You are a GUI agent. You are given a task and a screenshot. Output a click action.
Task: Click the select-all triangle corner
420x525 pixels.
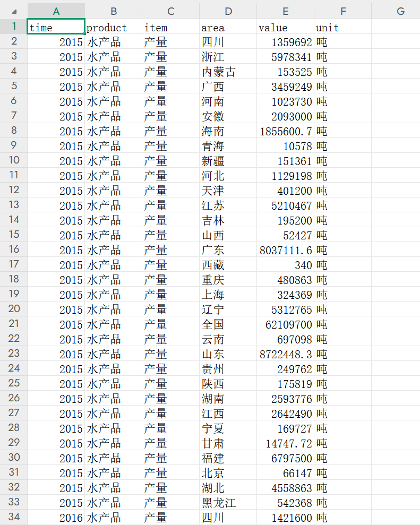coord(14,11)
